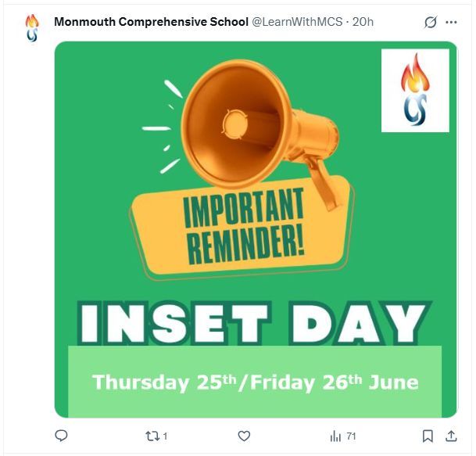Screen dimensions: 476x456
Task: Bookmark this INSET DAY post
Action: 428,436
